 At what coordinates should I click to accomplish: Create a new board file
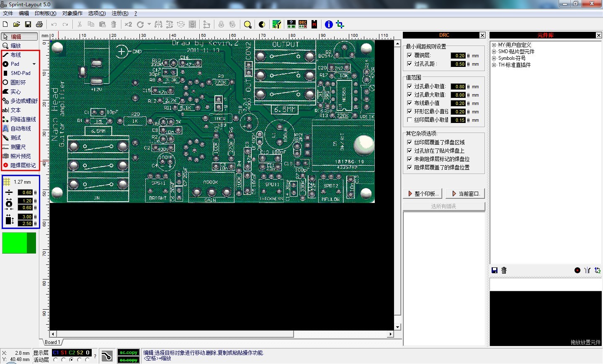(x=5, y=25)
